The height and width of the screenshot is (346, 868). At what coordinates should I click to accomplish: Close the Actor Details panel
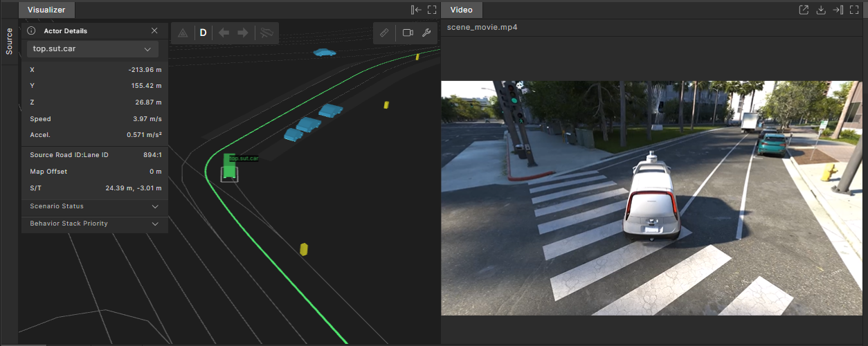[x=154, y=30]
